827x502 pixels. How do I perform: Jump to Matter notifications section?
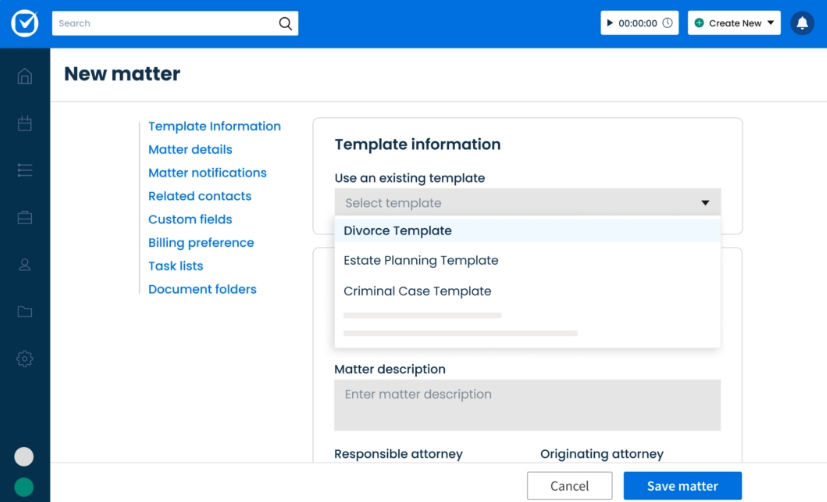coord(207,173)
